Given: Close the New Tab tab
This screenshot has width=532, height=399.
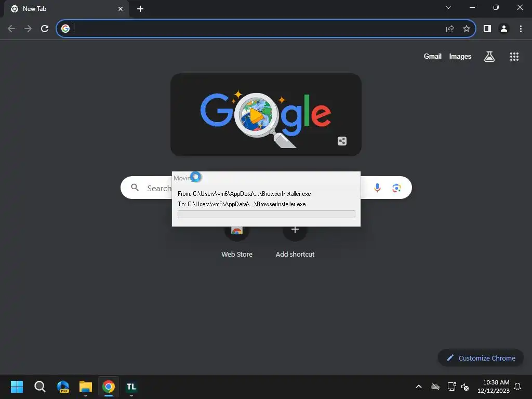Looking at the screenshot, I should [121, 9].
